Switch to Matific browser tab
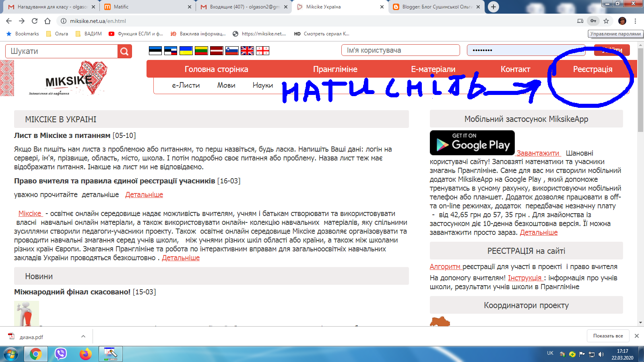Image resolution: width=644 pixels, height=362 pixels. [x=147, y=7]
